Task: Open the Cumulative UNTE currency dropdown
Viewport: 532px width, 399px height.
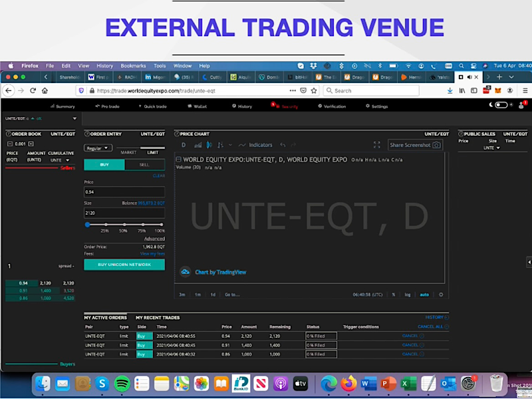Action: [x=60, y=160]
